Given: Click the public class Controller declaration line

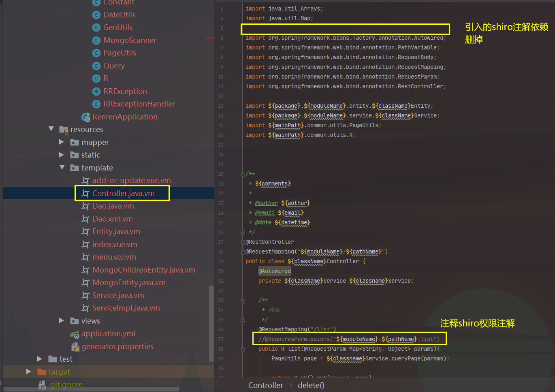Looking at the screenshot, I should (305, 262).
